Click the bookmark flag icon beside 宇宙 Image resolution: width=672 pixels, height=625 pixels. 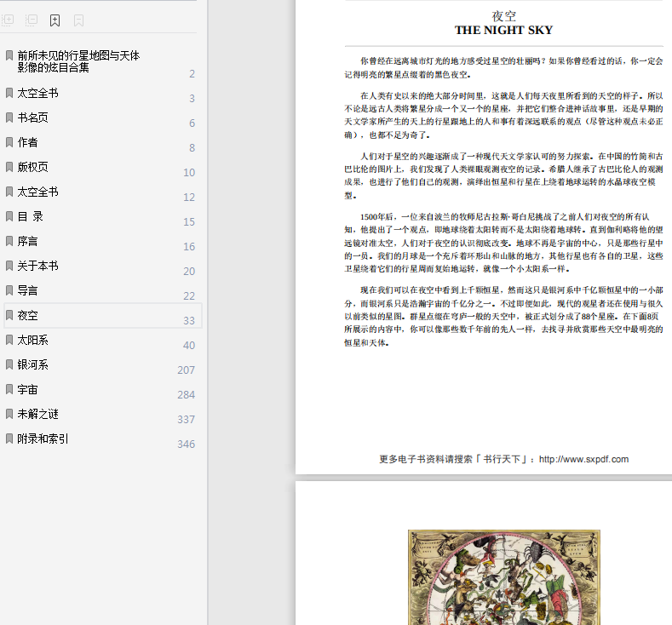pos(9,389)
